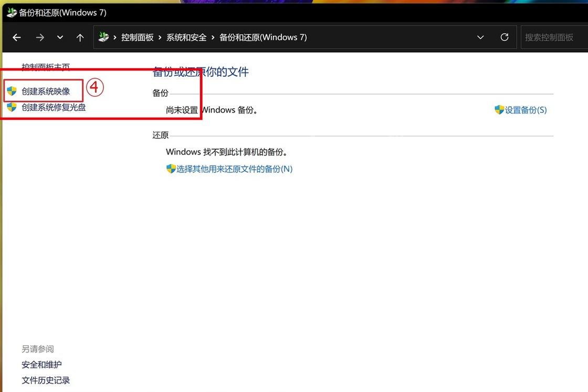Select the 备份或还原你的文件 heading text

[x=201, y=71]
